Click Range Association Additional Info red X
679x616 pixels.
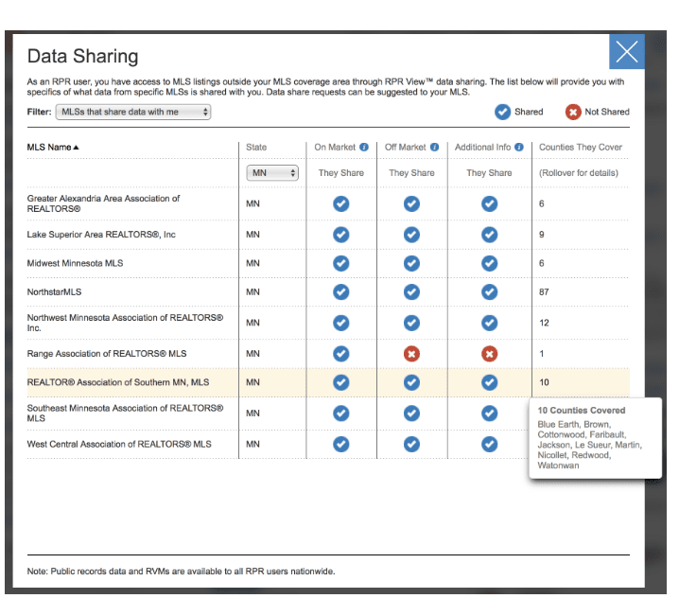coord(489,354)
